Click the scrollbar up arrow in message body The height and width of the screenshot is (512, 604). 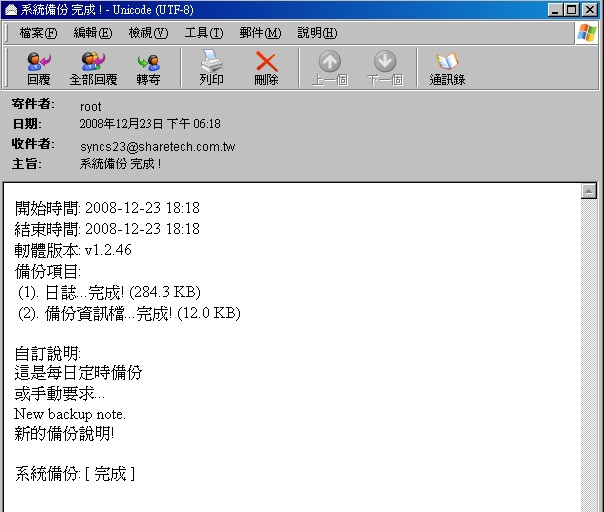(x=589, y=190)
